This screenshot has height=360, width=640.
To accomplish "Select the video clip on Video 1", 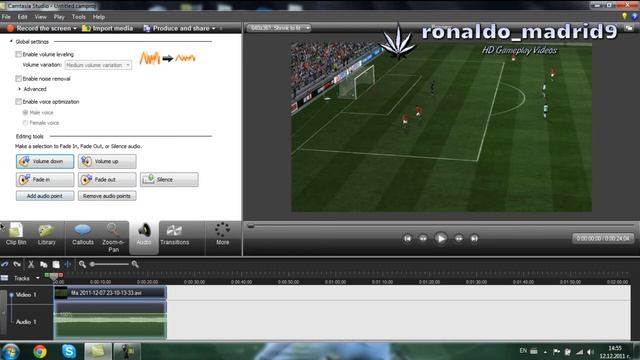I will (110, 293).
